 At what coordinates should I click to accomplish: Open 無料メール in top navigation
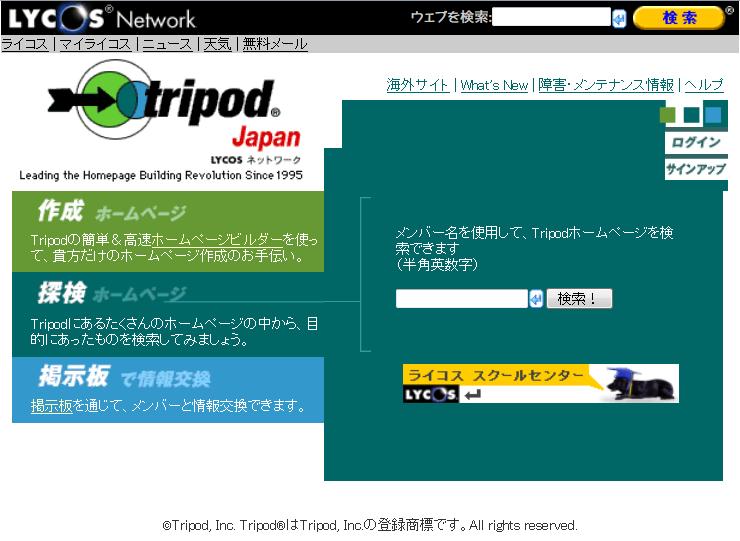click(x=275, y=44)
